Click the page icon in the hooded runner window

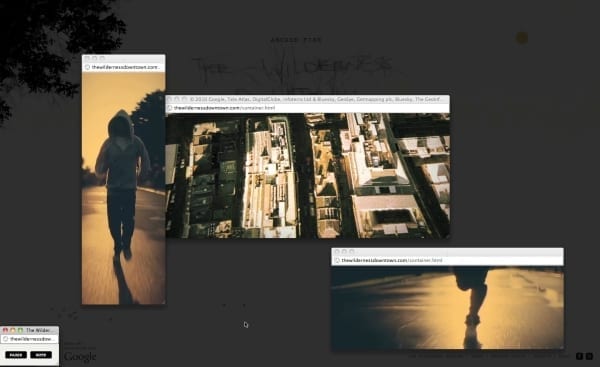point(87,67)
